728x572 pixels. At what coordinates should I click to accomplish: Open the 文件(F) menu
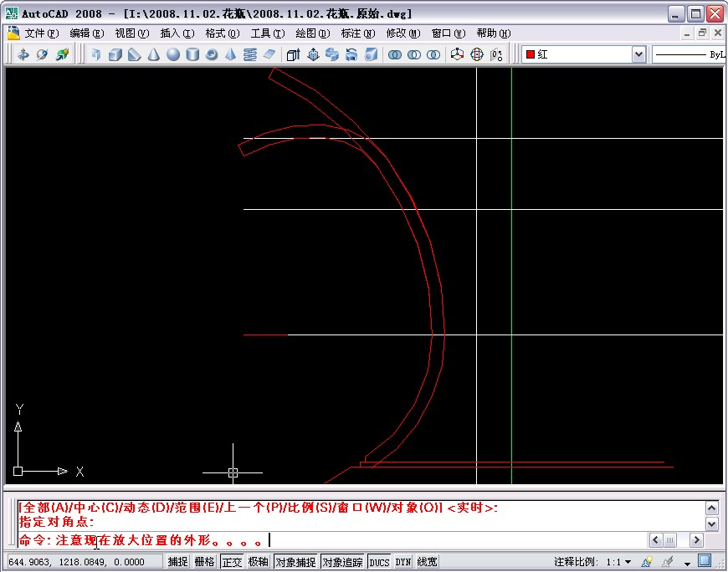tap(42, 33)
